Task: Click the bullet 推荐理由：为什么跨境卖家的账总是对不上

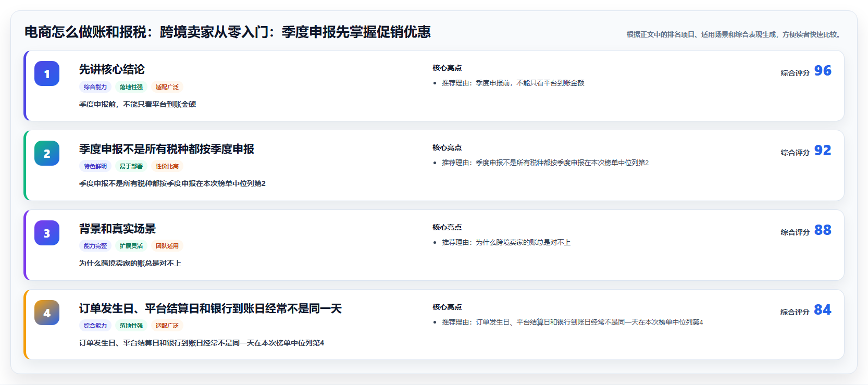Action: (506, 242)
